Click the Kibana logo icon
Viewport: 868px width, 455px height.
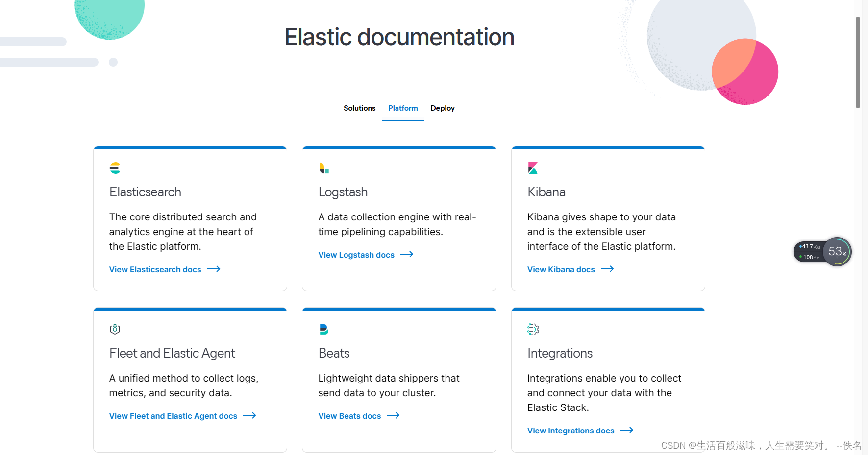[533, 168]
